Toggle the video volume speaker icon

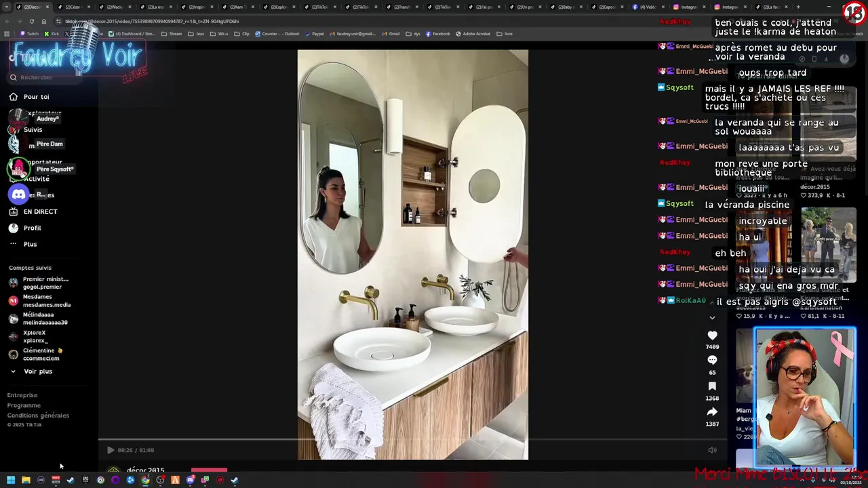[712, 450]
